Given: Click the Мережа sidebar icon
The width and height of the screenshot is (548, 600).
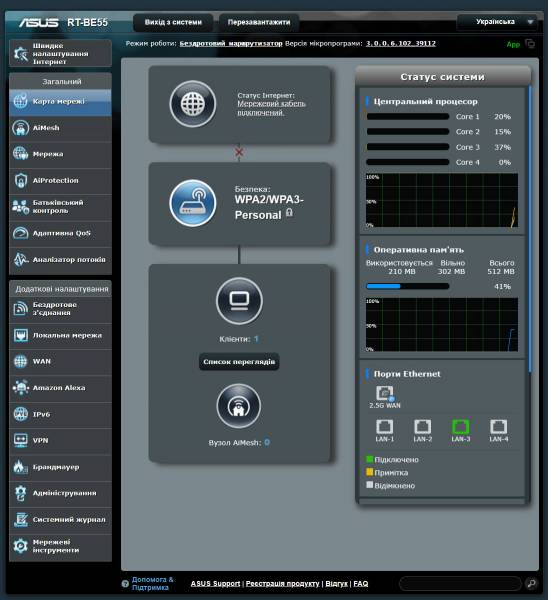Looking at the screenshot, I should [x=21, y=154].
